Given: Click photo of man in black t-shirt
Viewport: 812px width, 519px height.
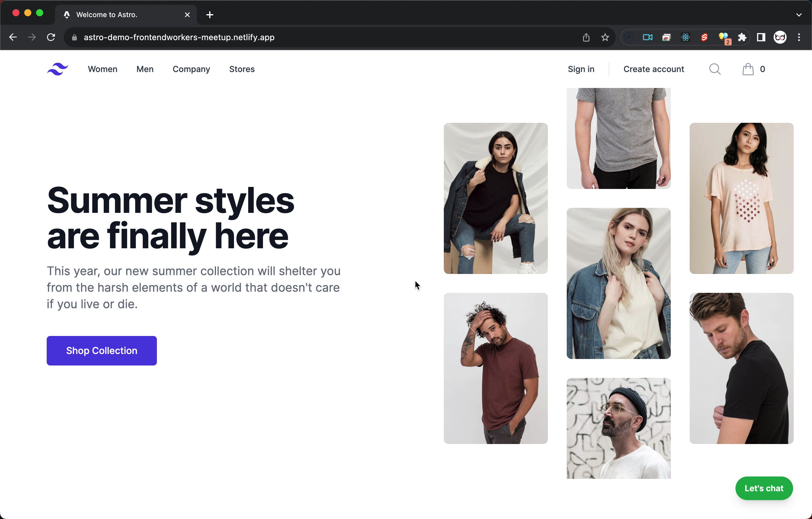Looking at the screenshot, I should (x=741, y=368).
